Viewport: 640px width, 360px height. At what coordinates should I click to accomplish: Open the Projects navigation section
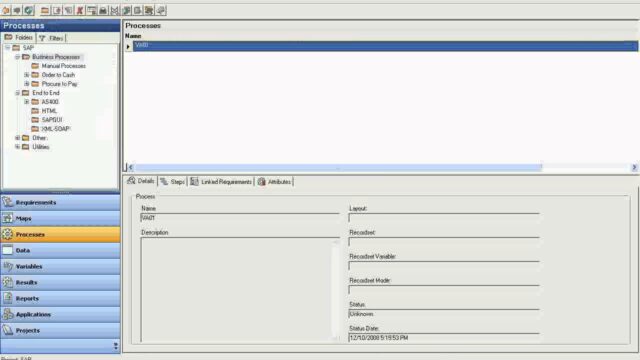[60, 330]
